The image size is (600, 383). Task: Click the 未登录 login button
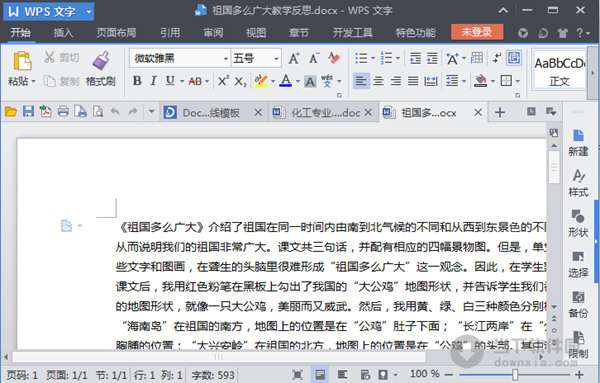click(x=477, y=32)
